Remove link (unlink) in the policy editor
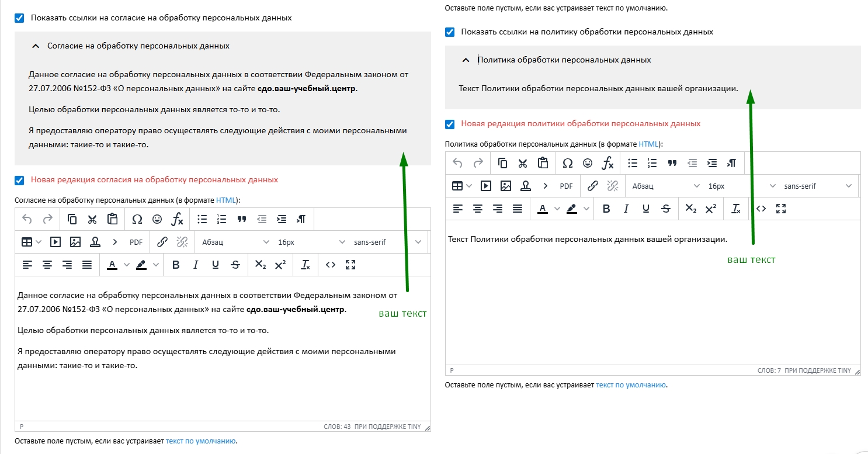 point(613,186)
